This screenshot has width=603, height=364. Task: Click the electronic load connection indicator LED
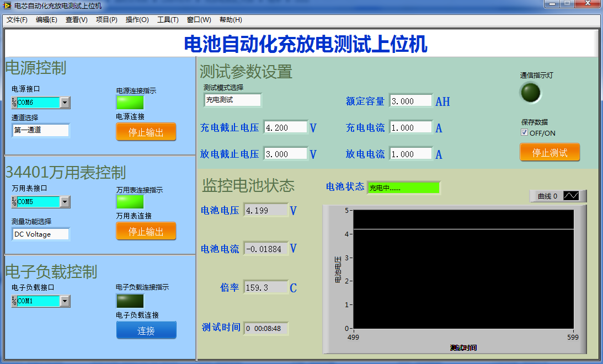coord(130,301)
